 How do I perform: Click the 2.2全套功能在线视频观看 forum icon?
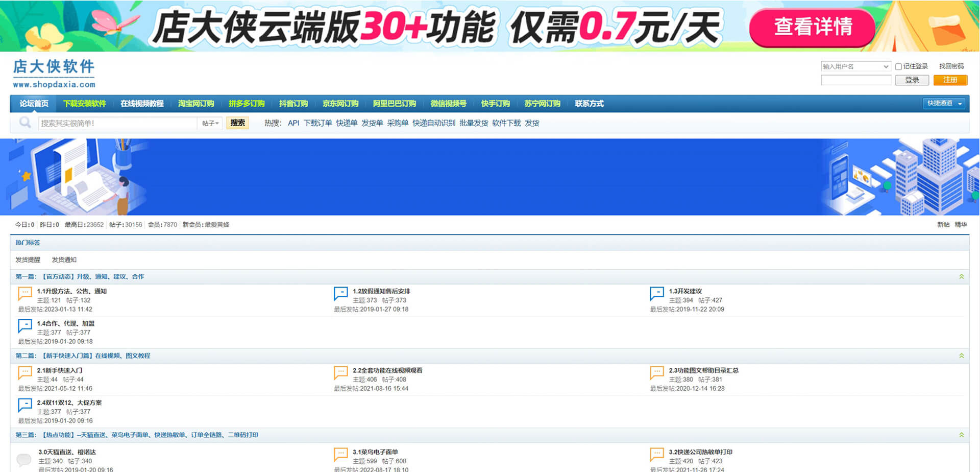[340, 372]
